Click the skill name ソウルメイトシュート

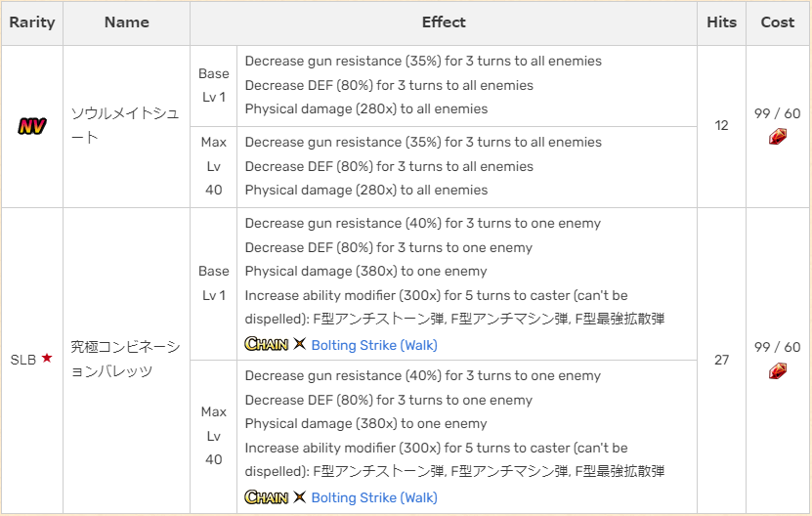point(126,125)
